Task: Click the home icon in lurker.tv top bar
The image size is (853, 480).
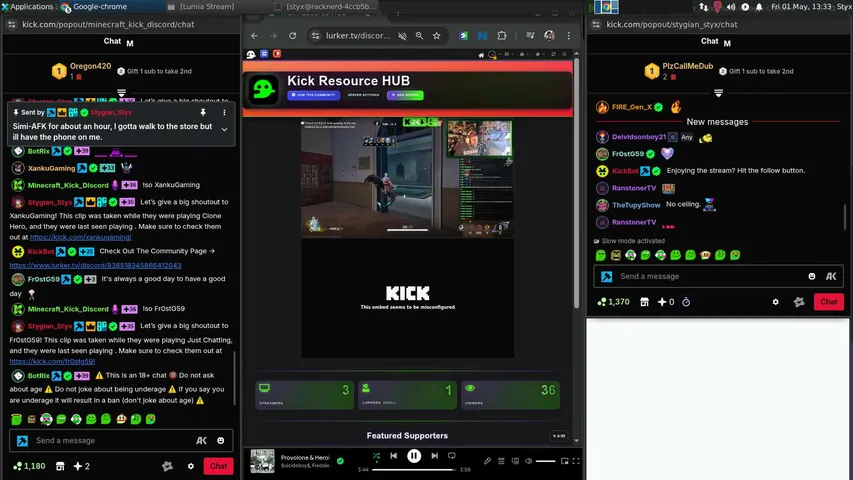Action: 481,54
